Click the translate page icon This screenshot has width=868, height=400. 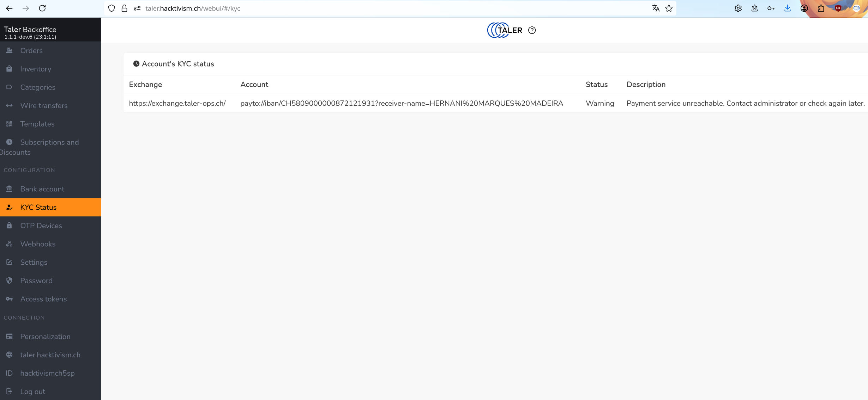coord(656,8)
